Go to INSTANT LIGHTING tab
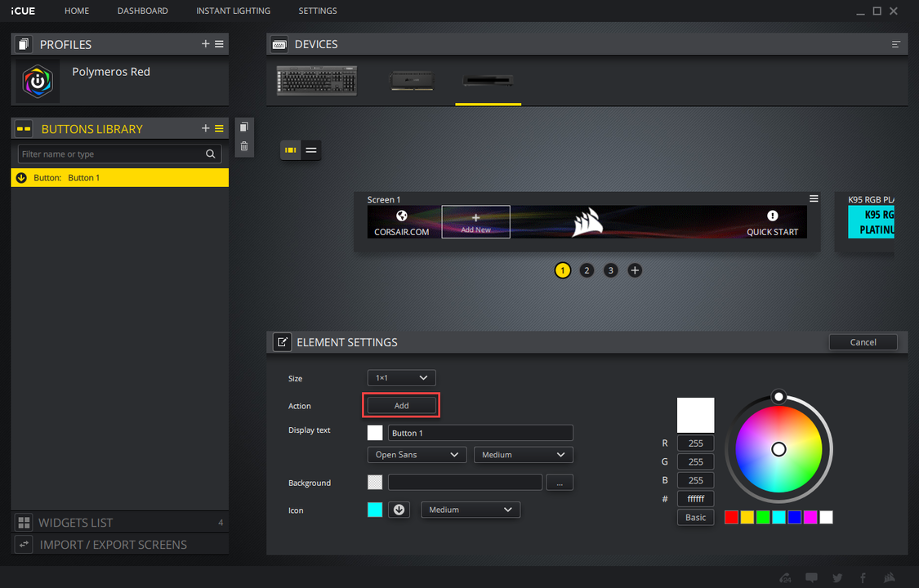Viewport: 919px width, 588px height. coord(234,11)
